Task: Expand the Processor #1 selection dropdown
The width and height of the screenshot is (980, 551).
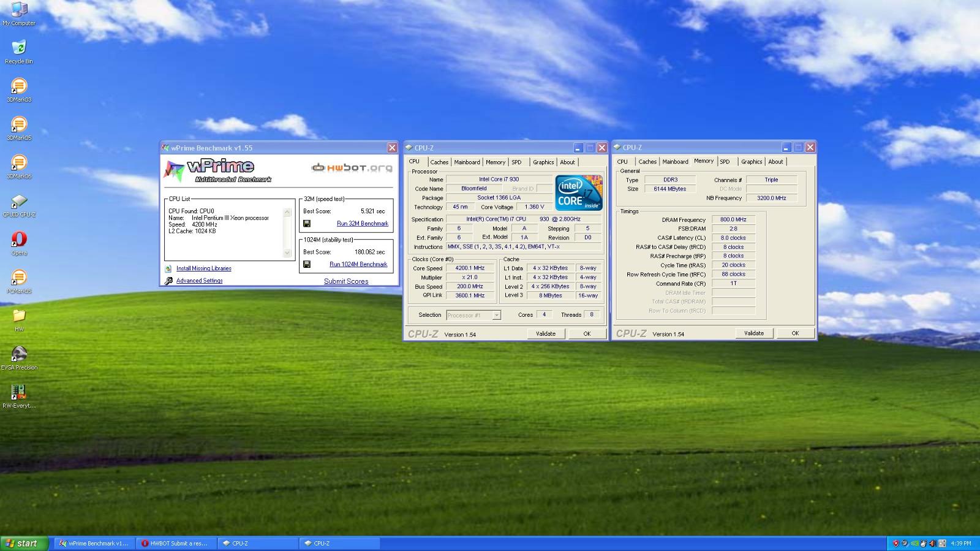Action: [497, 315]
